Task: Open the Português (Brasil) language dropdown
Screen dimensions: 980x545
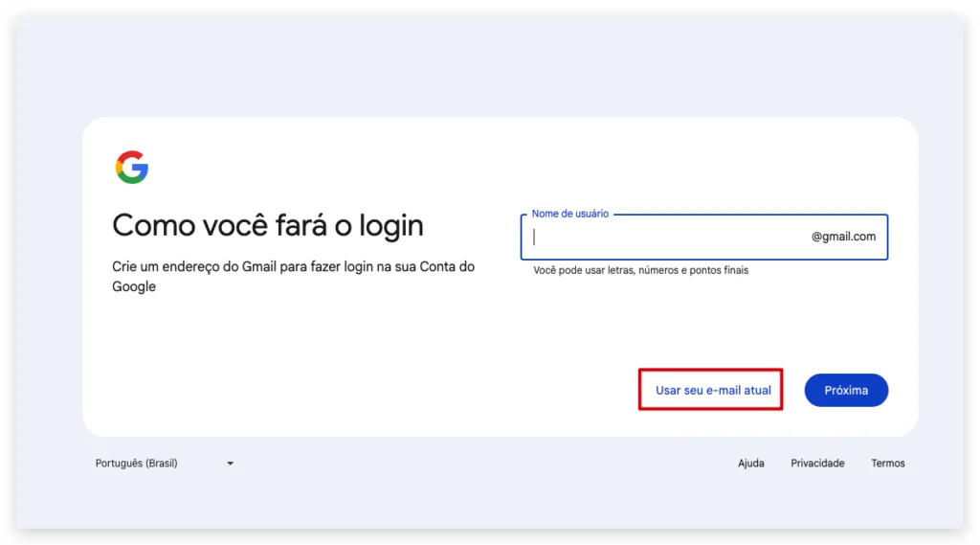Action: click(x=165, y=463)
